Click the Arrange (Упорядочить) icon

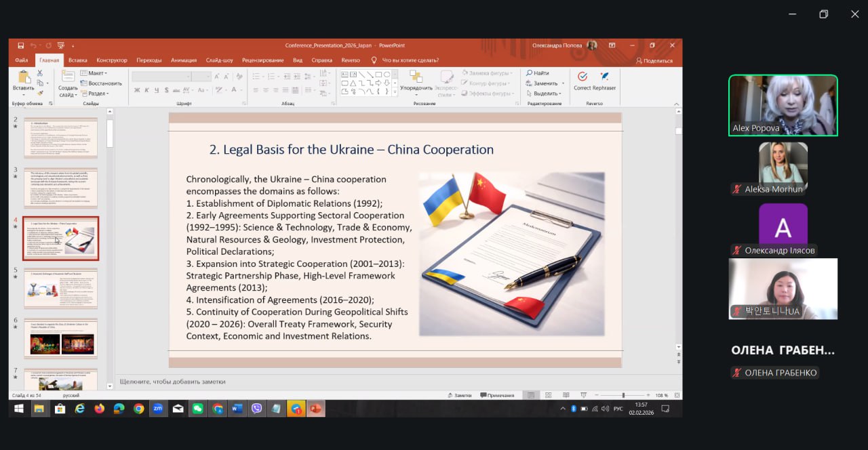tap(416, 77)
